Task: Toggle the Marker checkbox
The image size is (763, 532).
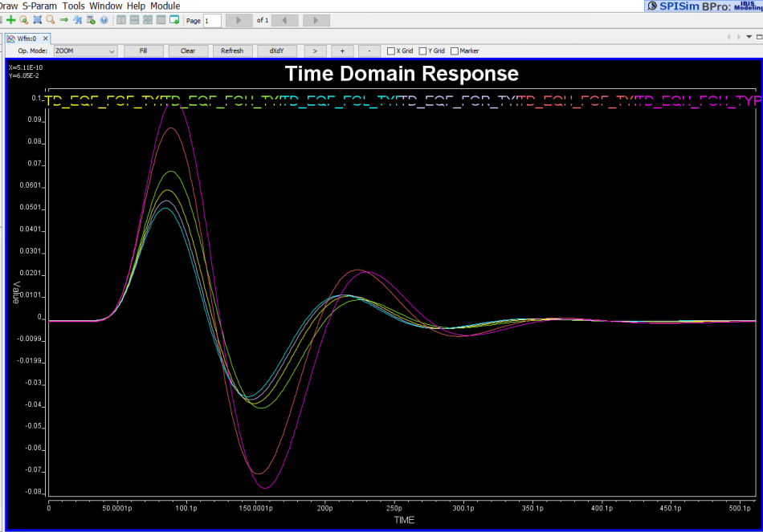Action: 455,51
